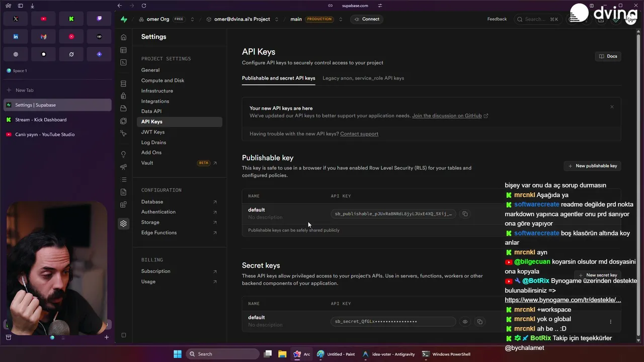The width and height of the screenshot is (644, 362).
Task: Dismiss the new API keys notice
Action: [612, 107]
